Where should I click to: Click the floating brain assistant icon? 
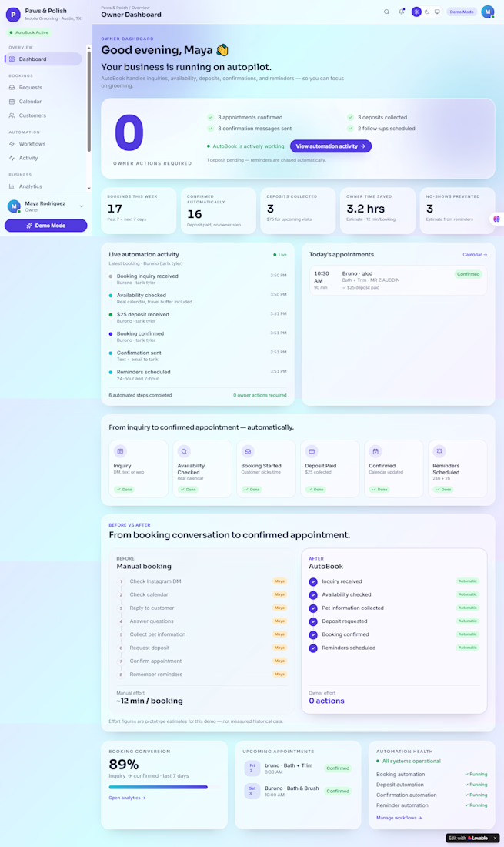tap(496, 219)
